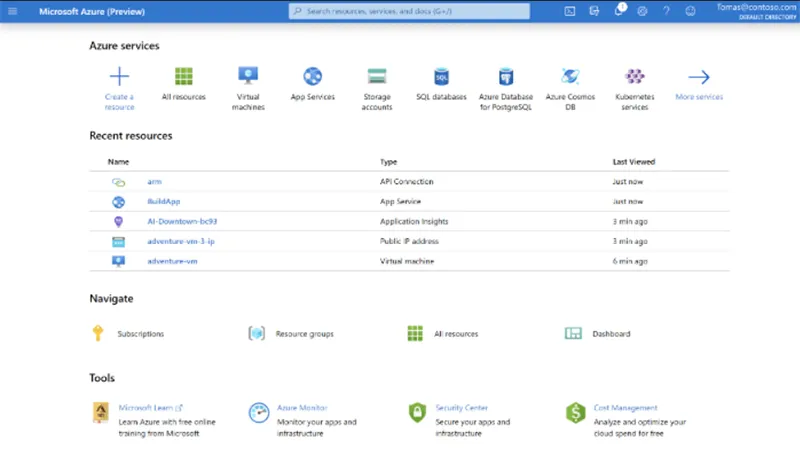Viewport: 800px width, 453px height.
Task: Click the Public IP address type cell
Action: coord(409,241)
